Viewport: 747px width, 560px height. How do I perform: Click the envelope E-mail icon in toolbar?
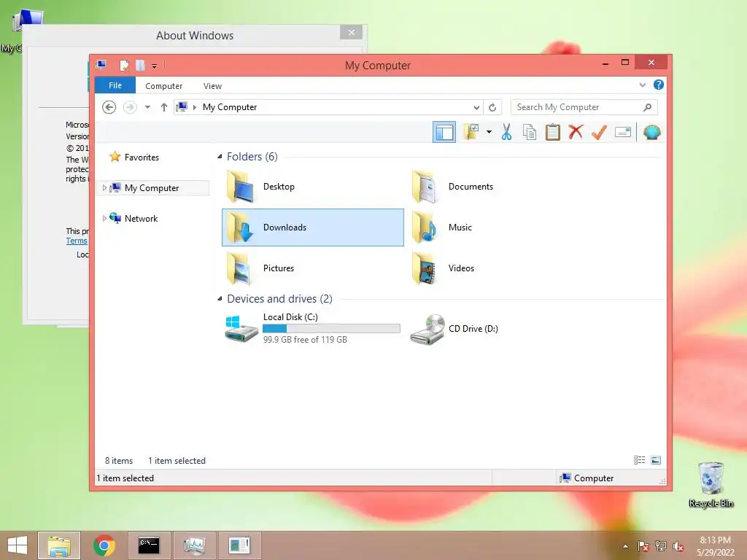(623, 132)
